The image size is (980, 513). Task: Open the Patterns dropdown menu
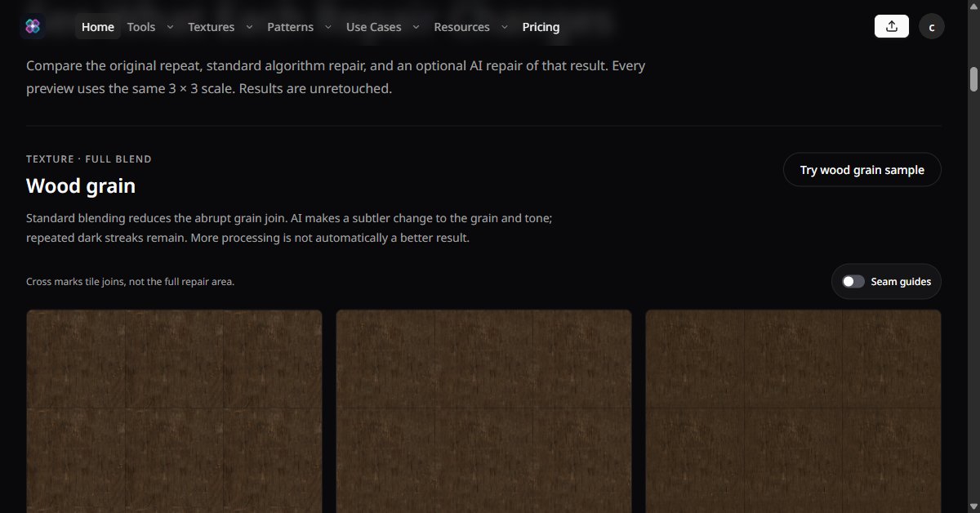(x=299, y=27)
